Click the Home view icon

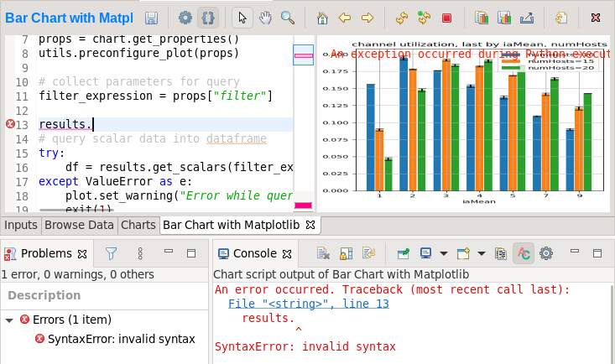(322, 18)
